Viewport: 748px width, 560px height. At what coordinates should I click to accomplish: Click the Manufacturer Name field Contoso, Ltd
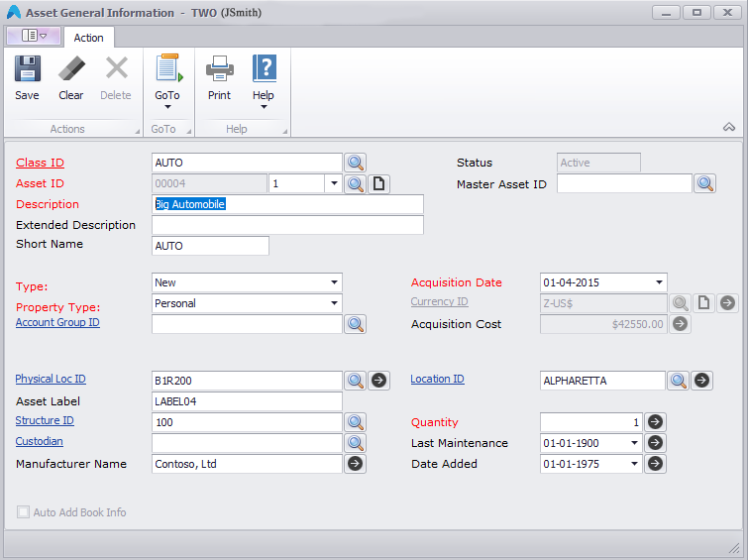247,464
